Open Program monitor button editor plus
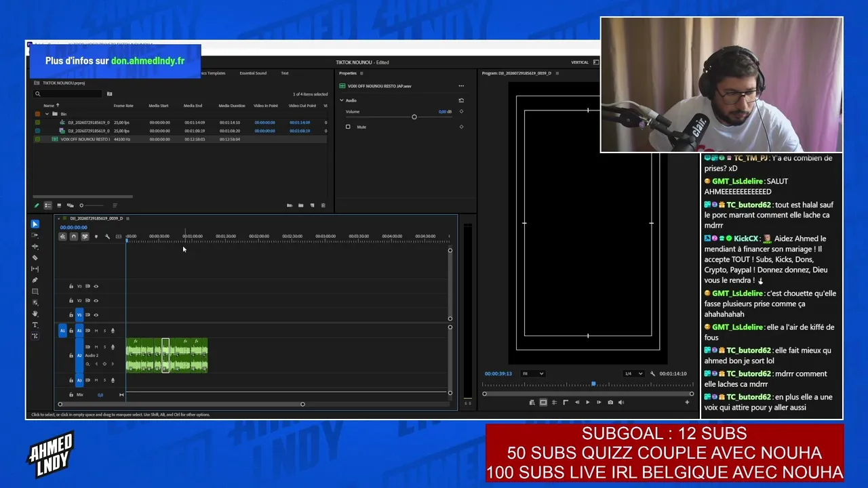The image size is (868, 488). (x=688, y=403)
